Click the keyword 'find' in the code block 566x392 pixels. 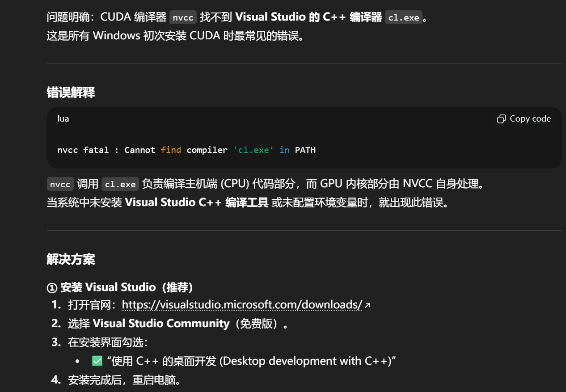tap(171, 150)
